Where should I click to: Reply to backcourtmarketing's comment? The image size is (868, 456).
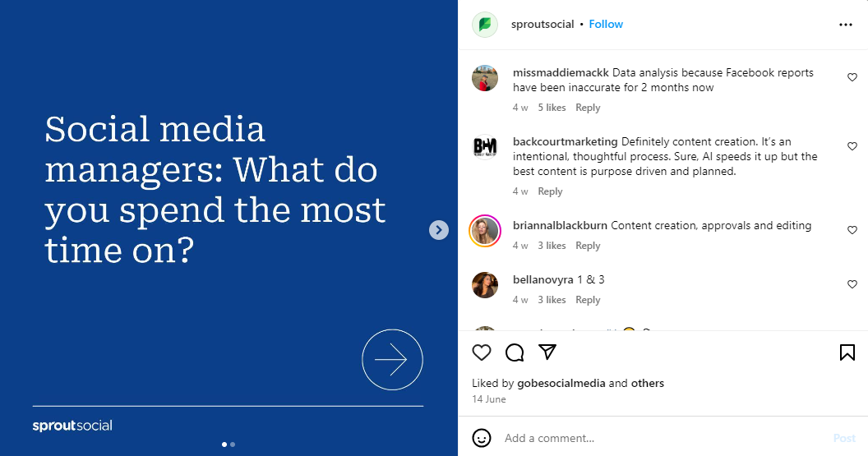pos(550,191)
